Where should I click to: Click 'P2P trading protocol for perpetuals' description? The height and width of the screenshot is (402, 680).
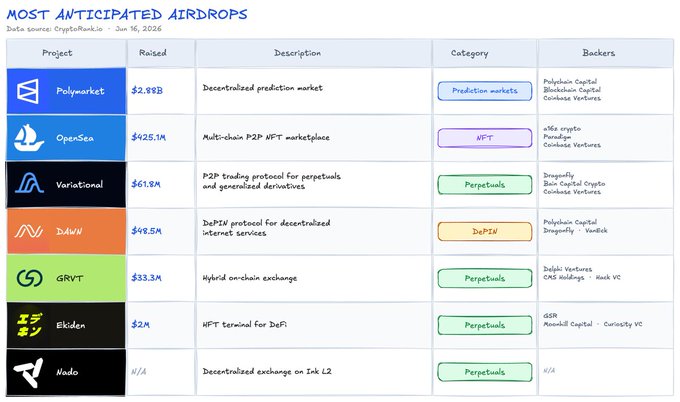[271, 176]
